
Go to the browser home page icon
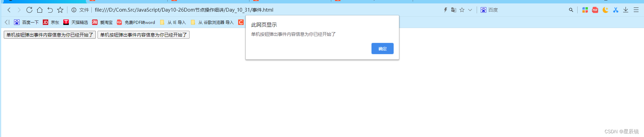[40, 10]
